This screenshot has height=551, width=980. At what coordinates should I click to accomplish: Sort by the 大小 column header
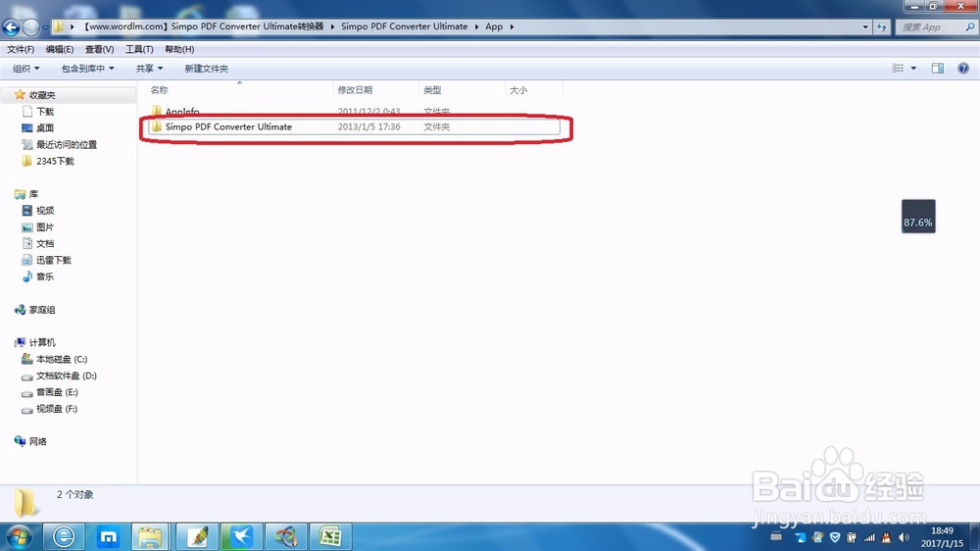click(518, 90)
